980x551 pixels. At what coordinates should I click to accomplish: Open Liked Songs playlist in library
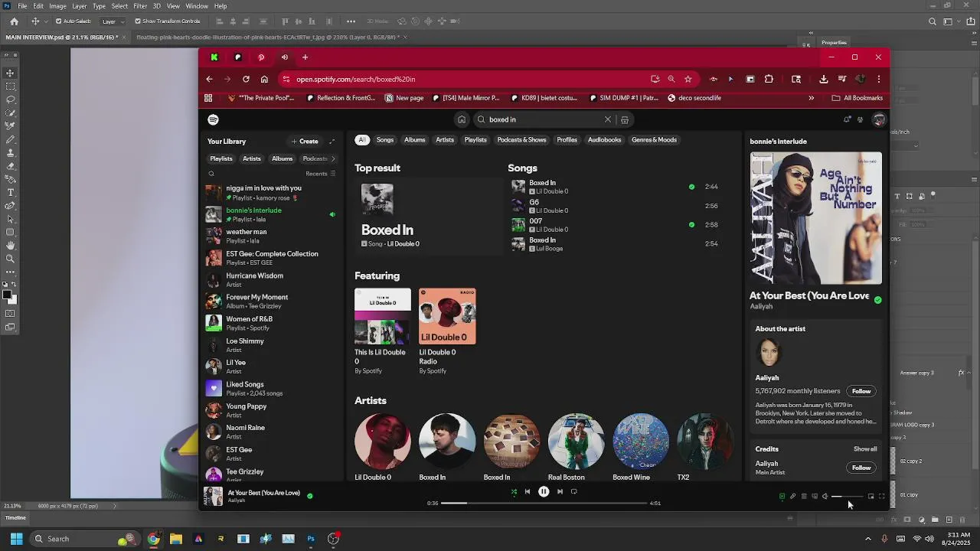pos(272,389)
